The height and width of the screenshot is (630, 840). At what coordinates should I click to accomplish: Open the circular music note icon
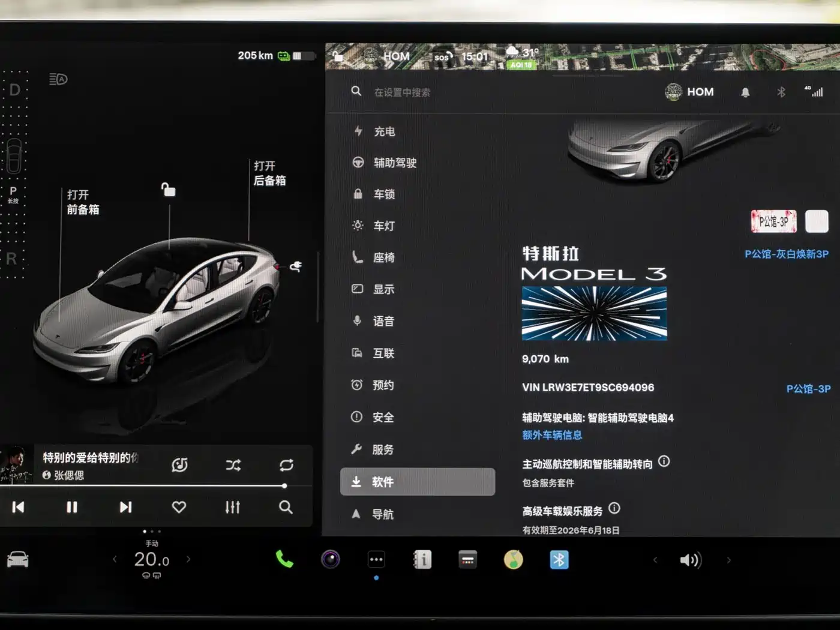pyautogui.click(x=179, y=465)
